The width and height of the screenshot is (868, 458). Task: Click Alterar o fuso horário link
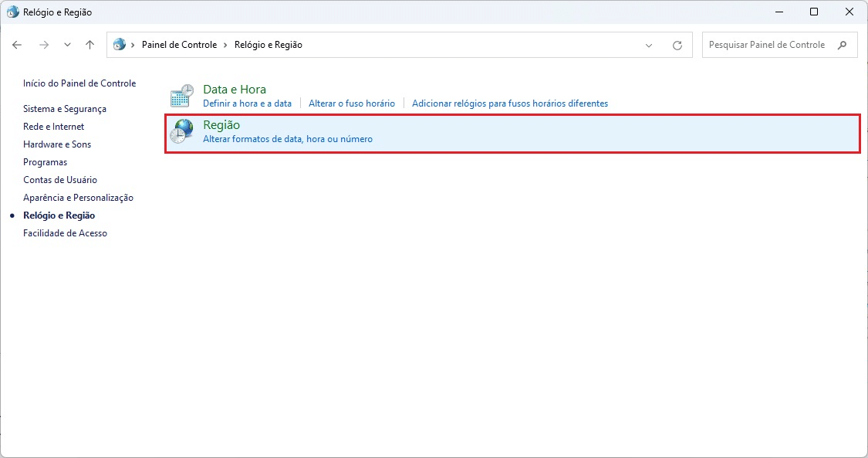[351, 103]
